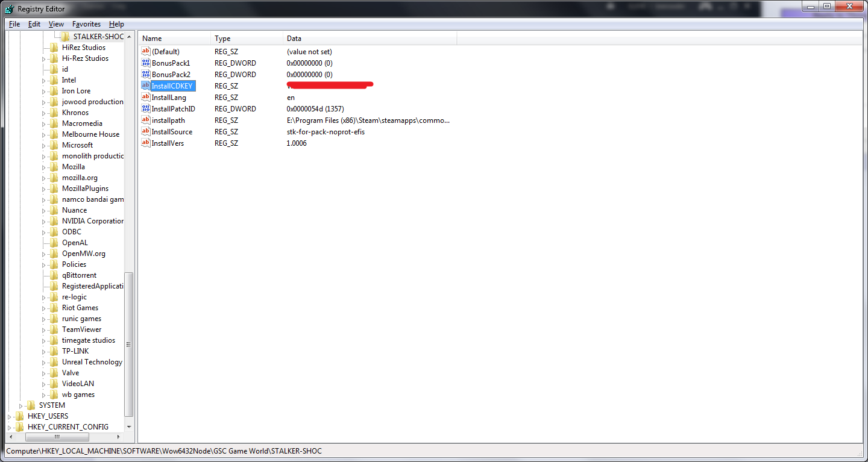Click the (Default) string value icon
Viewport: 868px width, 462px height.
click(x=145, y=51)
